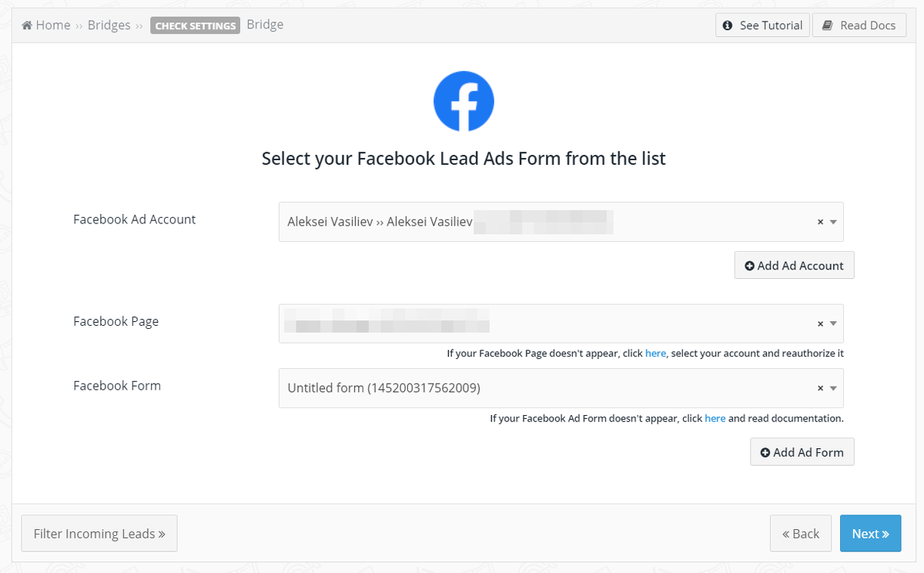Click the Home breadcrumb icon

[x=27, y=25]
